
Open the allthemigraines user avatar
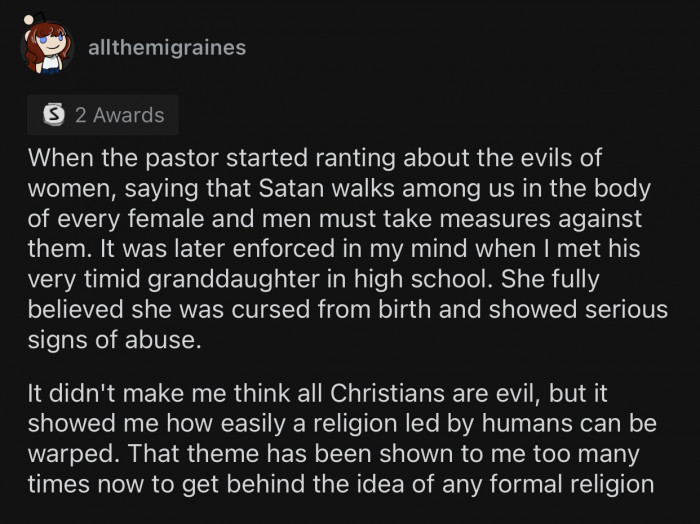coord(49,46)
